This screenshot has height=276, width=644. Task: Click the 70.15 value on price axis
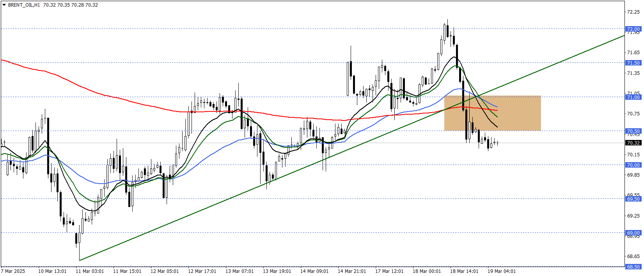point(633,154)
